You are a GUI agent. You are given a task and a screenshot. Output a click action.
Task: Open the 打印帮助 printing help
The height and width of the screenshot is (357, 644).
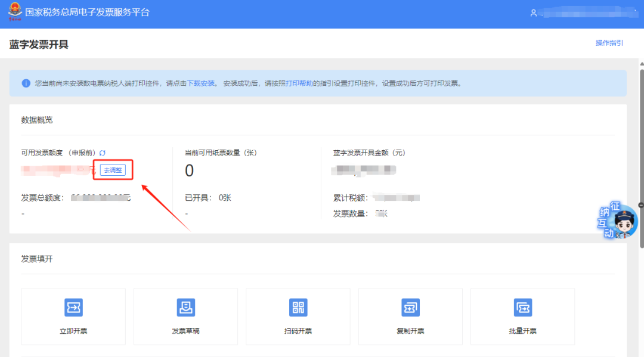[299, 83]
